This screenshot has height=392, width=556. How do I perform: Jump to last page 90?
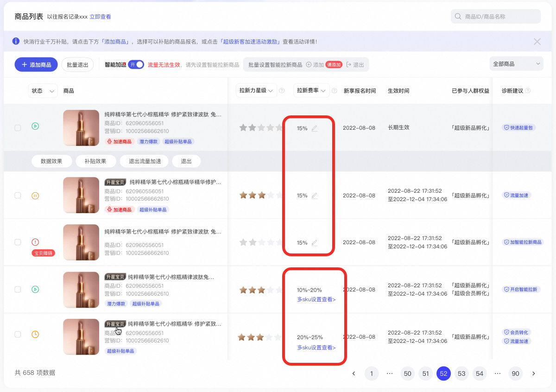point(515,373)
